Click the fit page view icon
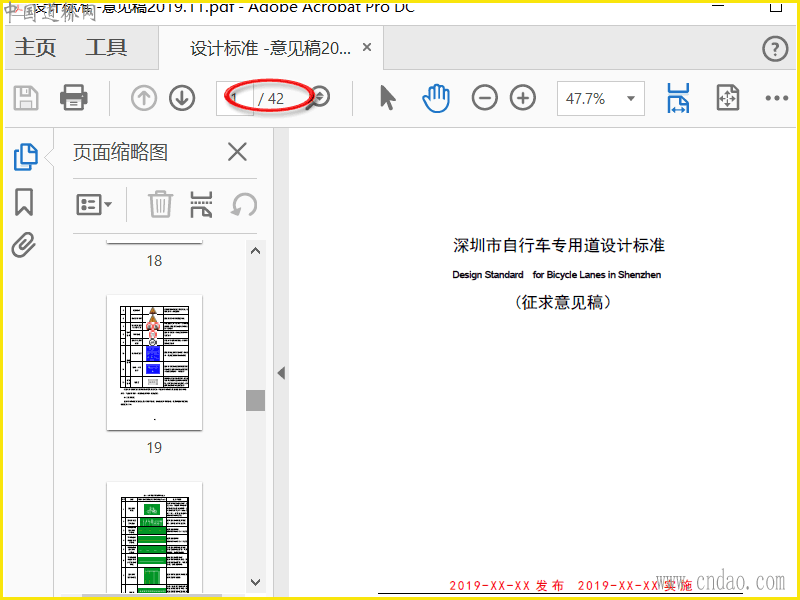The image size is (800, 600). click(x=728, y=97)
